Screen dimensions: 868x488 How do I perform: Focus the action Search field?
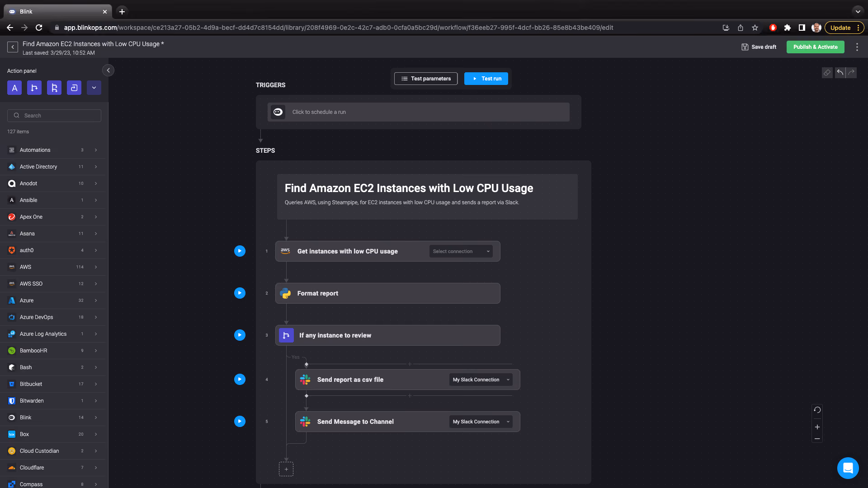(x=54, y=116)
